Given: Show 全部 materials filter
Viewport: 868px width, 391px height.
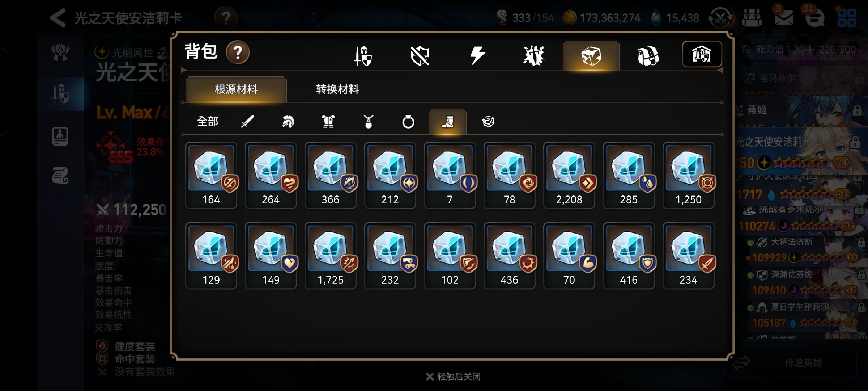Looking at the screenshot, I should tap(208, 121).
